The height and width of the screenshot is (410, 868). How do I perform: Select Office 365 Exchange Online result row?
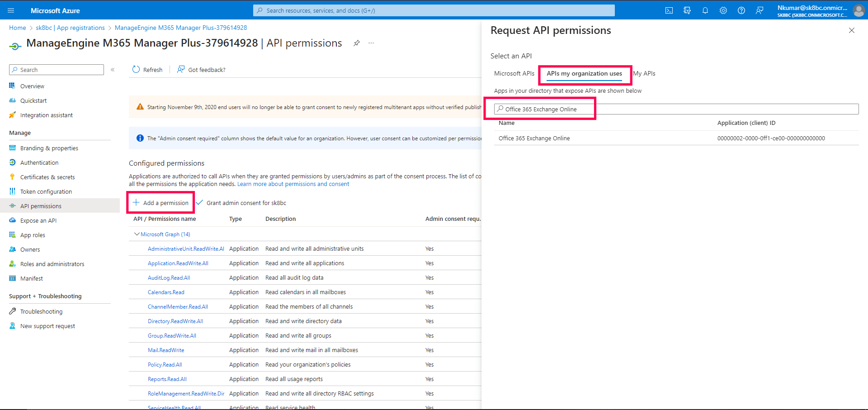click(x=534, y=138)
